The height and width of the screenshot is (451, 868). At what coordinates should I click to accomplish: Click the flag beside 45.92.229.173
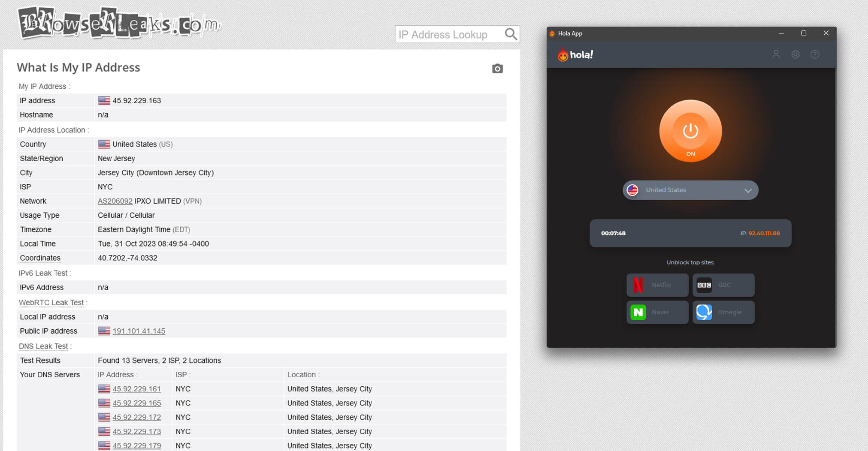[x=104, y=431]
